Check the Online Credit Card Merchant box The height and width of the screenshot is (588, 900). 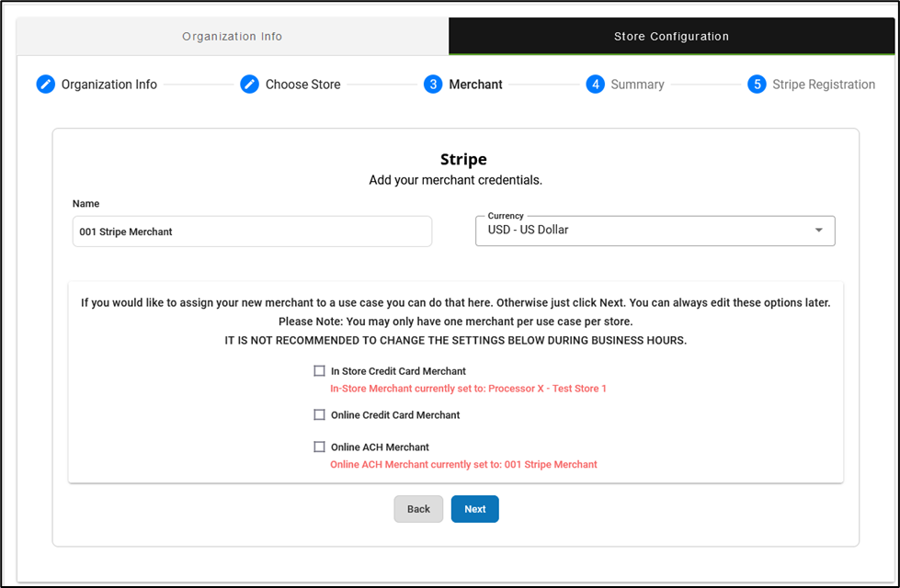coord(320,415)
